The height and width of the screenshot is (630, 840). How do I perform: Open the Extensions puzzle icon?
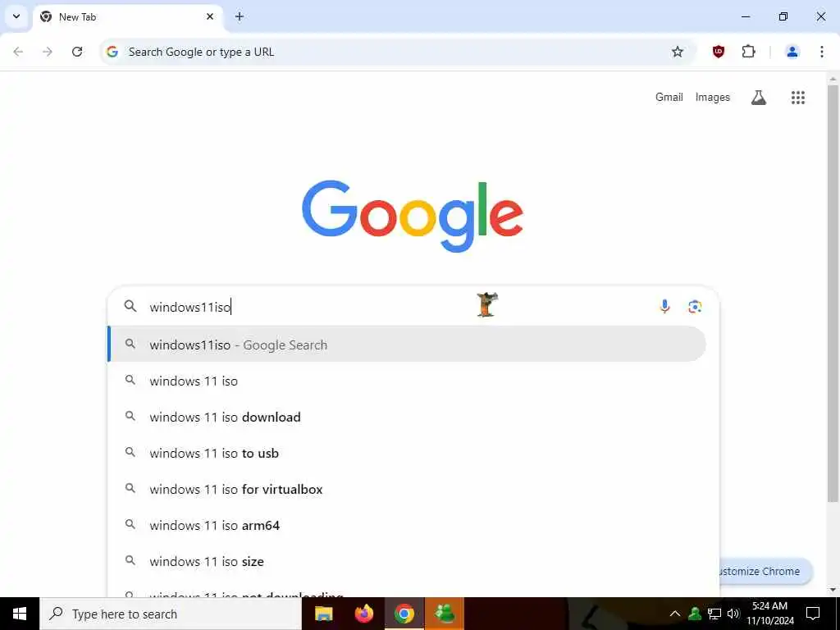point(748,52)
